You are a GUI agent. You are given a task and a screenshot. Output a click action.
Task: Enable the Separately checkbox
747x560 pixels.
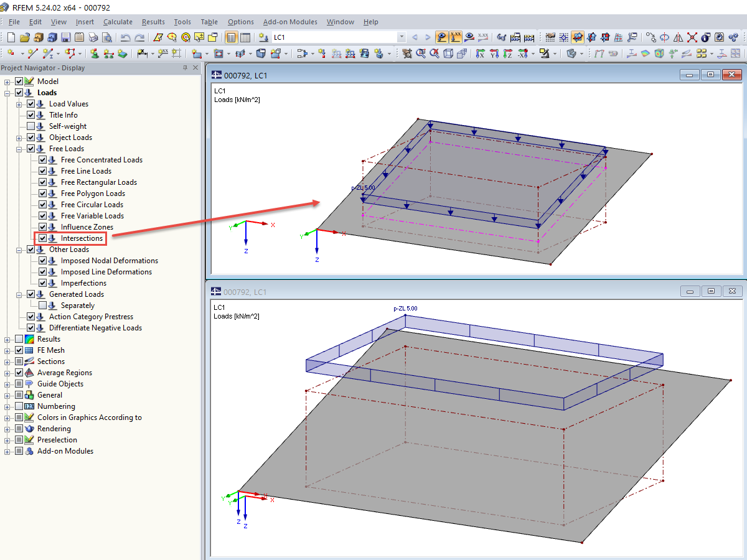tap(42, 306)
